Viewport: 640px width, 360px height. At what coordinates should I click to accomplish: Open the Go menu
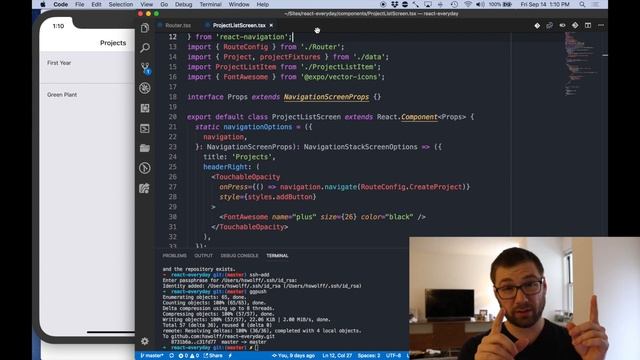point(164,4)
